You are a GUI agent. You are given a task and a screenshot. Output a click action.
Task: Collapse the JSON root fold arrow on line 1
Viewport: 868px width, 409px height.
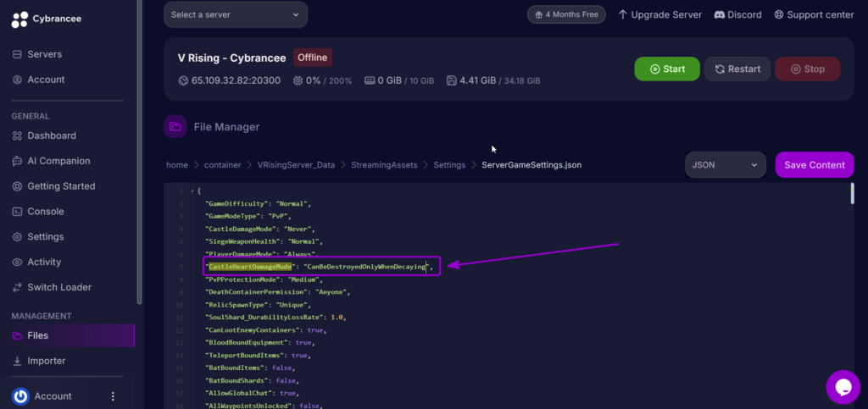click(x=192, y=191)
